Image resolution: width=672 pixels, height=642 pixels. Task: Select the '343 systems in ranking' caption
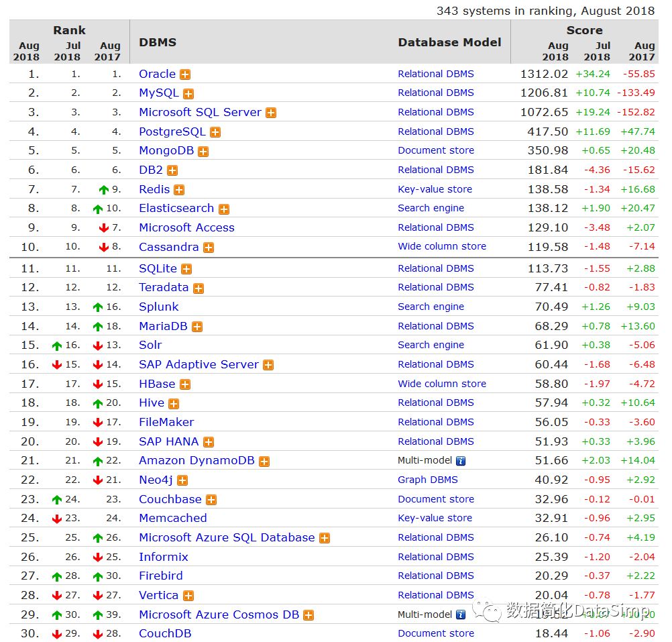[545, 11]
